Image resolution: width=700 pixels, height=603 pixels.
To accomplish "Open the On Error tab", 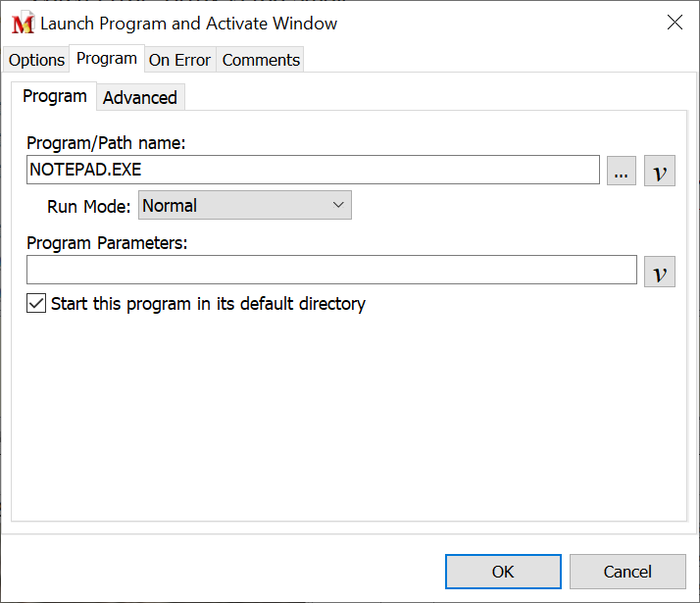I will [x=179, y=60].
